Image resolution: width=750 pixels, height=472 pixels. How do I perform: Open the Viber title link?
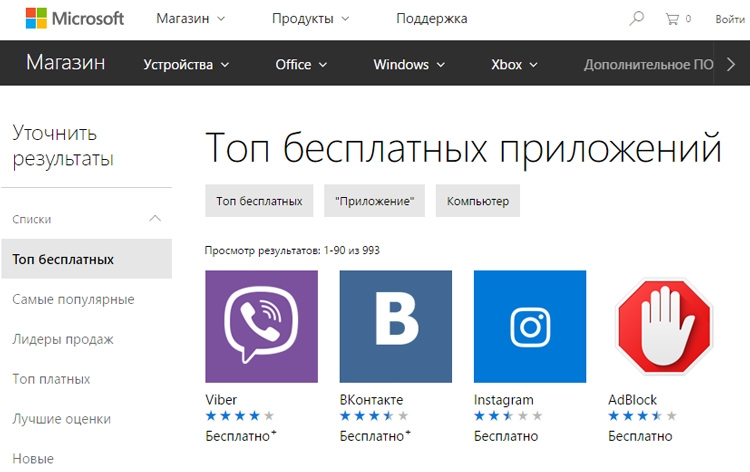tap(221, 399)
